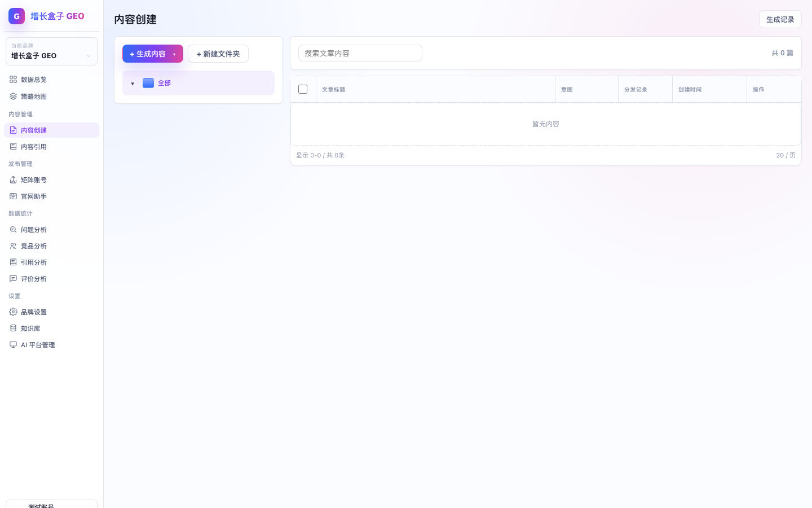Select the blue 全部 folder icon
Image resolution: width=812 pixels, height=508 pixels.
148,83
